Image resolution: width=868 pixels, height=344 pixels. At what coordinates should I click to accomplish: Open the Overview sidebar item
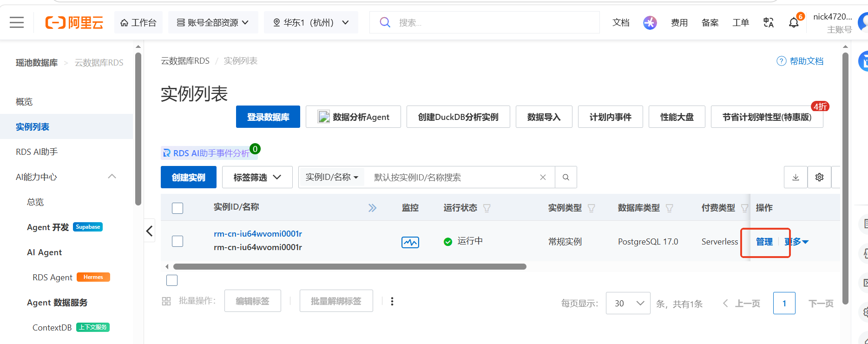coord(24,102)
